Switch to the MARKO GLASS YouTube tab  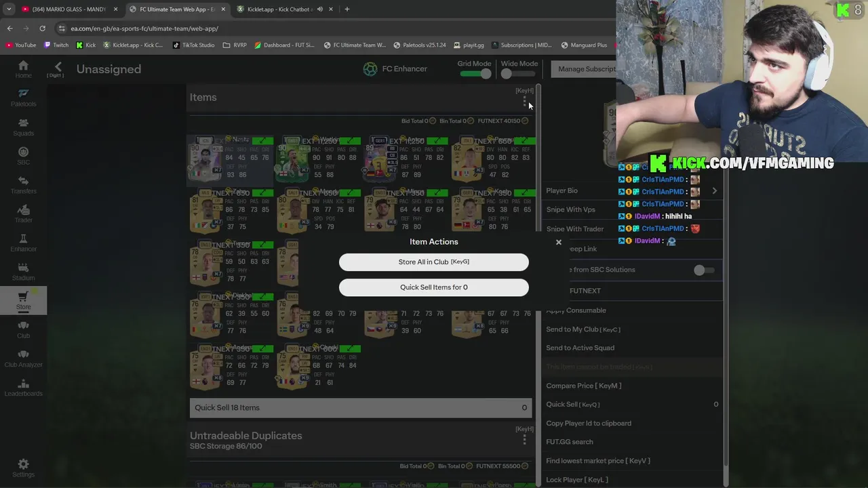[68, 9]
